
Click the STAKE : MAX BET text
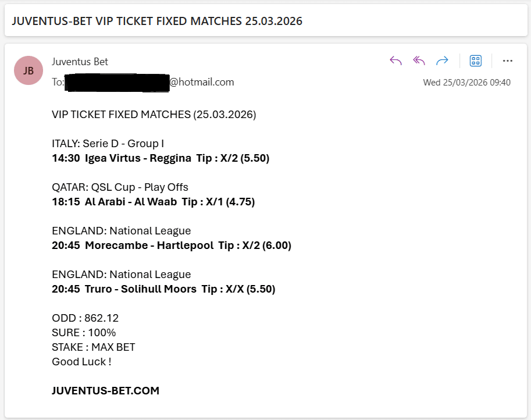tap(92, 347)
